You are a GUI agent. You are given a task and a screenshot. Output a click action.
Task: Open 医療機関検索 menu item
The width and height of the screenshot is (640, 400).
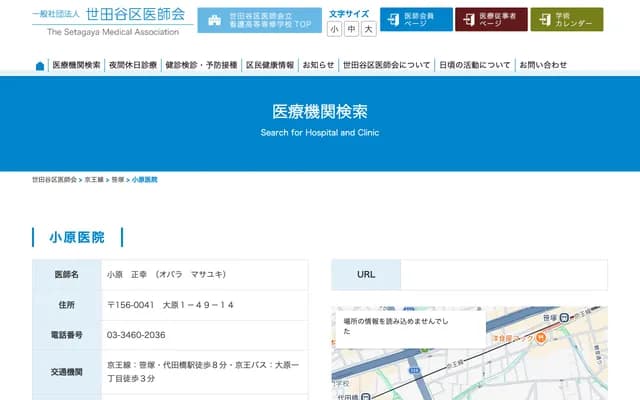(77, 65)
